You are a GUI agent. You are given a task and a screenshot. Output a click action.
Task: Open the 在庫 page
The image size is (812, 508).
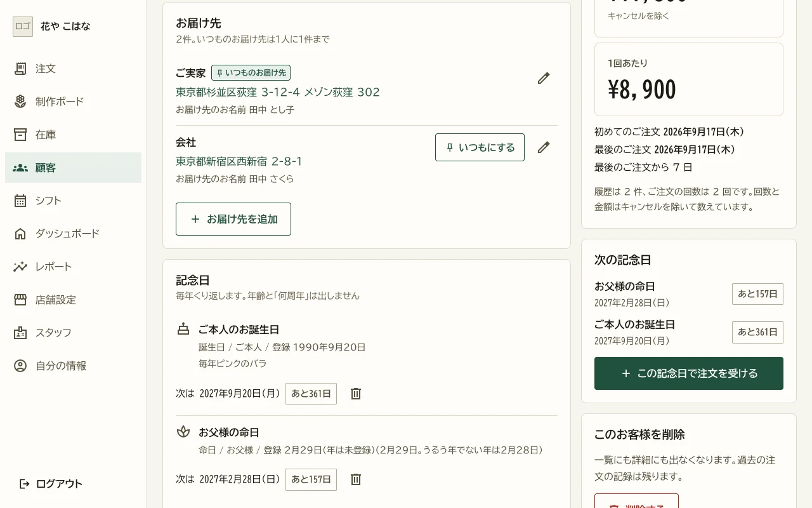[74, 135]
